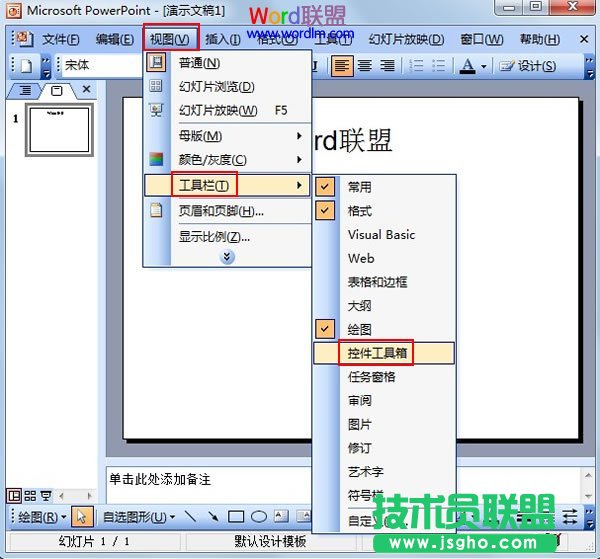The image size is (600, 559).
Task: Click the font name box showing 宋体
Action: 102,65
